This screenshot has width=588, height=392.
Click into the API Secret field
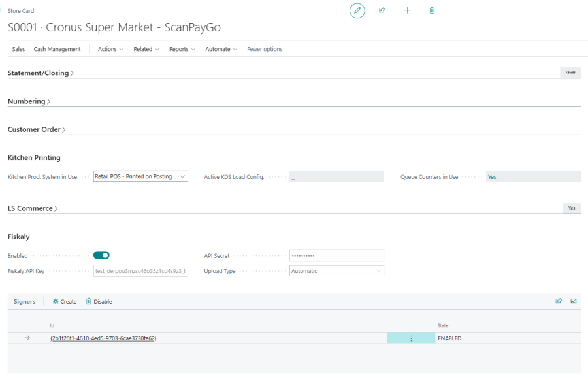[336, 255]
